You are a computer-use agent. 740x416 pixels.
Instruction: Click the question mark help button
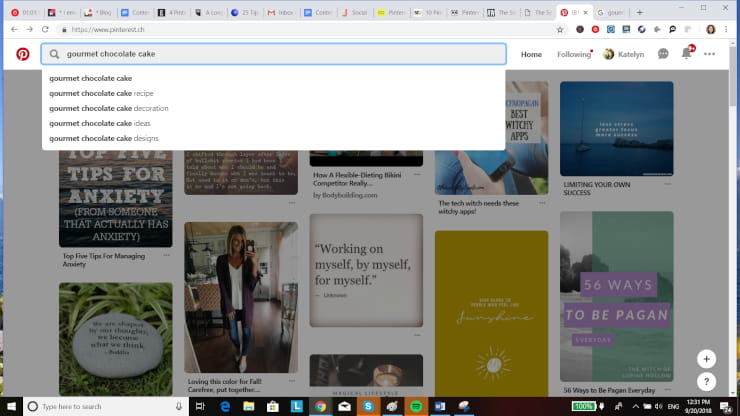click(706, 382)
